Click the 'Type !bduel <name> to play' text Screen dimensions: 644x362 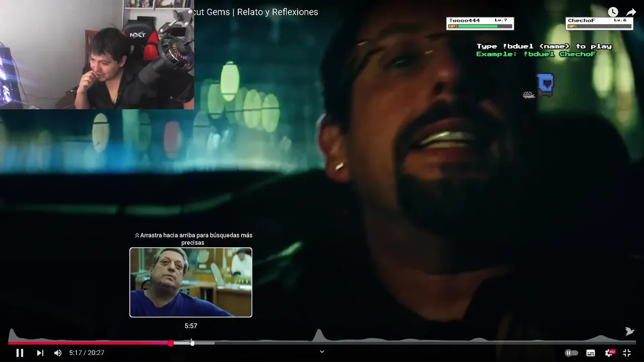(544, 46)
